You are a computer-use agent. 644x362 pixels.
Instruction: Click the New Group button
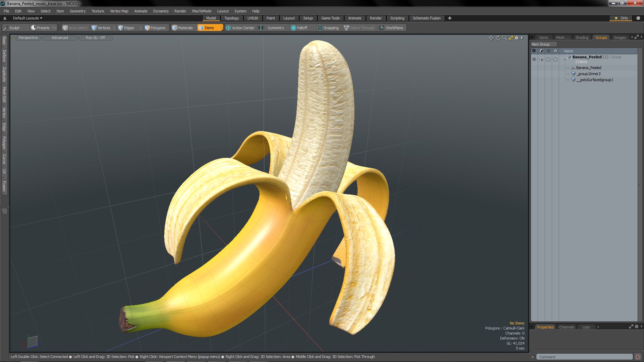point(541,44)
